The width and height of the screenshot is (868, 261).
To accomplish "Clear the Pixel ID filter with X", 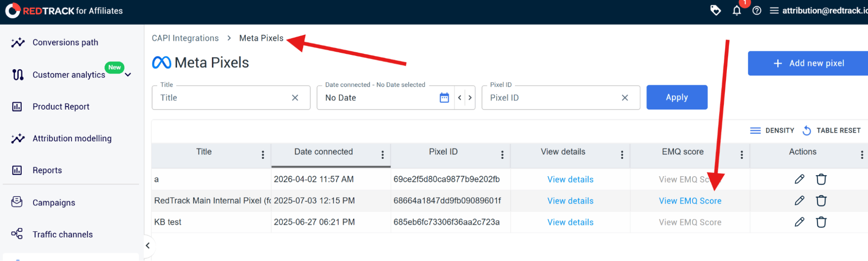I will (x=625, y=97).
